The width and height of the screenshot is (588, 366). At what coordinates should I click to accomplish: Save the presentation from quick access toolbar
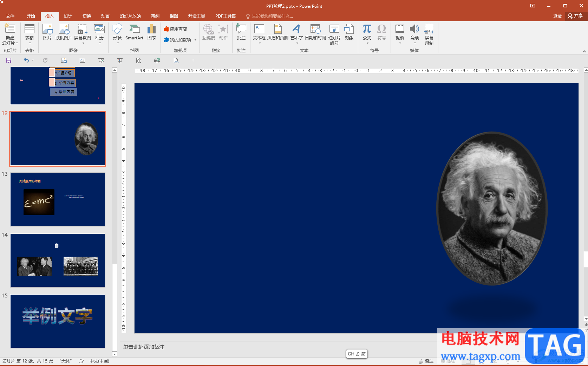click(x=9, y=60)
